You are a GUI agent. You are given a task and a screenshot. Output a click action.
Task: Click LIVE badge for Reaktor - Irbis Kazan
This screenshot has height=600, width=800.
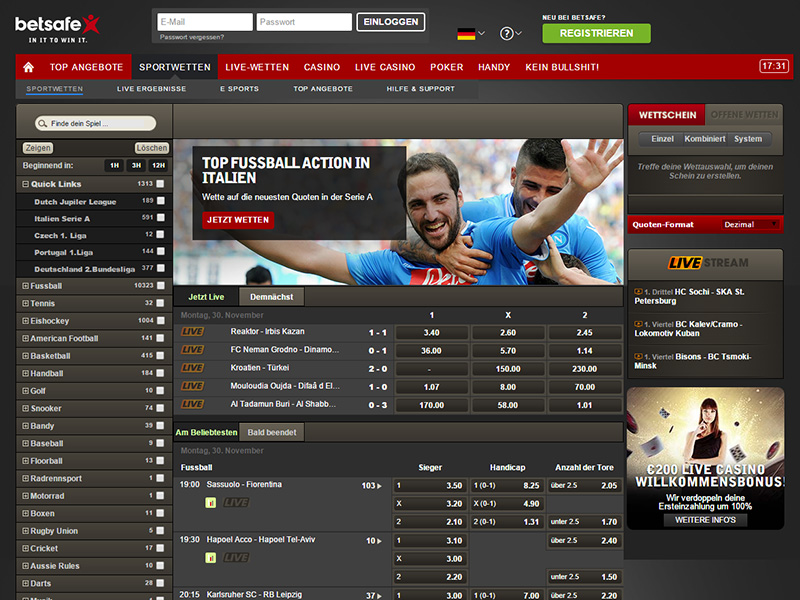pos(192,332)
